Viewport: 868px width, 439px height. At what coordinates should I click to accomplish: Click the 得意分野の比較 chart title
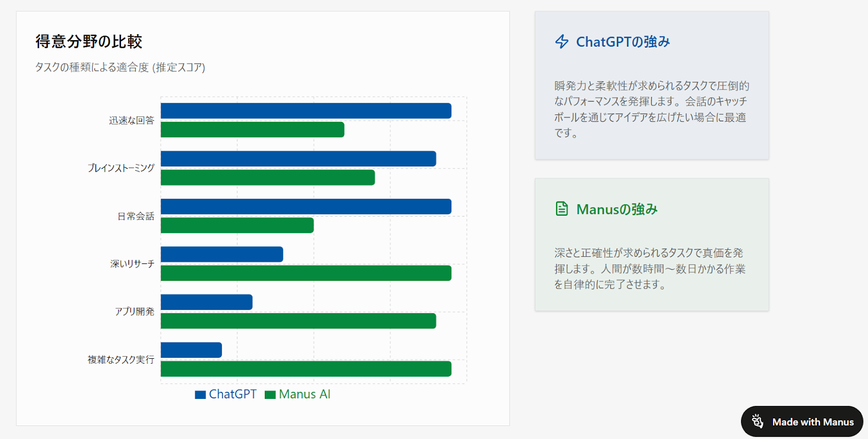[x=89, y=41]
